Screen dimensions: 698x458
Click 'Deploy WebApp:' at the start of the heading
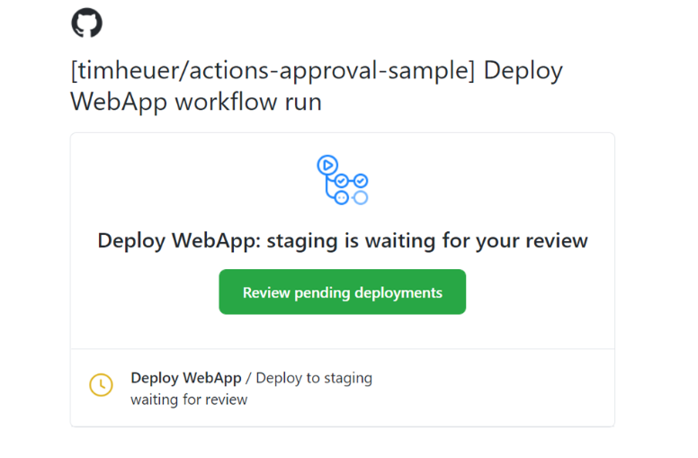(179, 241)
